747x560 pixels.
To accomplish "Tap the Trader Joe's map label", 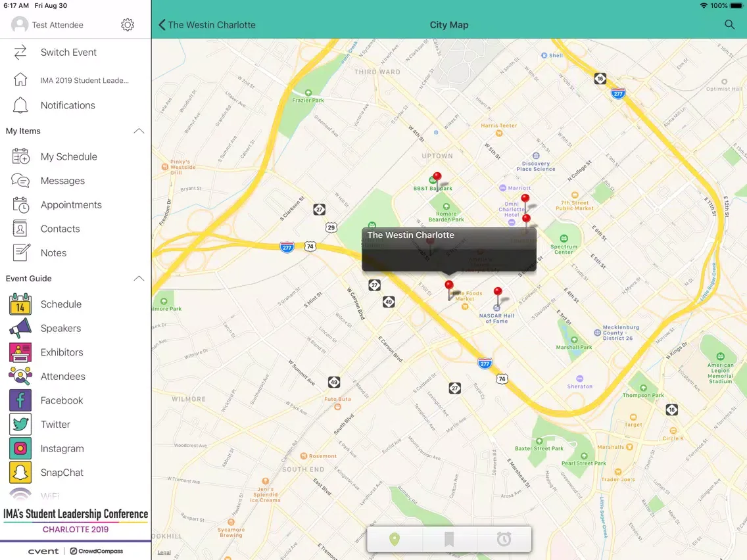I will (618, 479).
